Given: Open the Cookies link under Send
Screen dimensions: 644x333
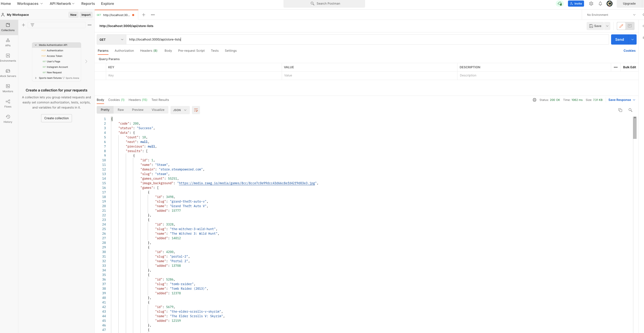Looking at the screenshot, I should [629, 51].
